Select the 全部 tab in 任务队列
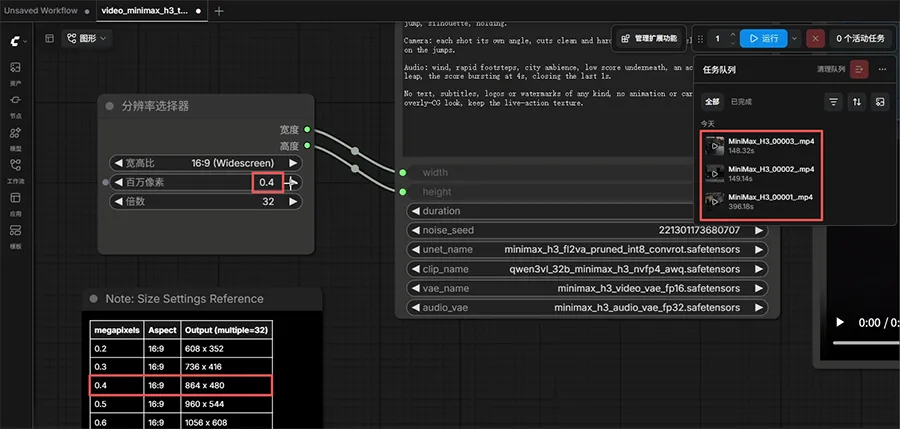The image size is (900, 429). click(x=712, y=102)
